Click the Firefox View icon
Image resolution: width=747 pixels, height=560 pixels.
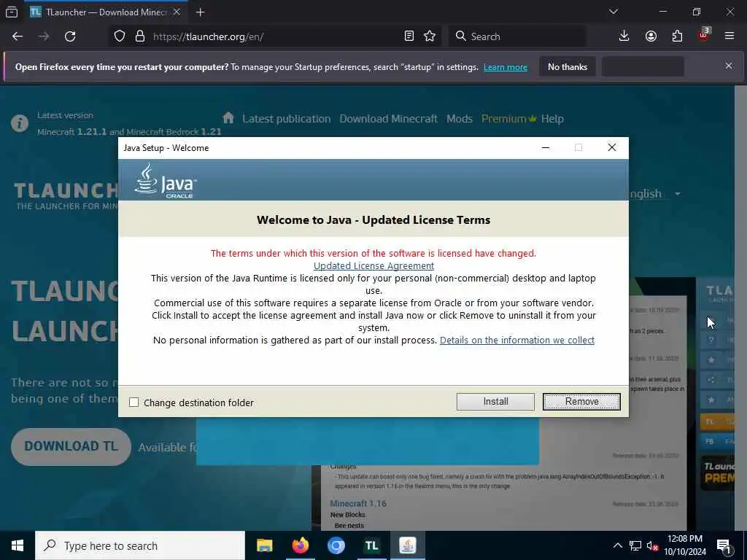point(12,12)
